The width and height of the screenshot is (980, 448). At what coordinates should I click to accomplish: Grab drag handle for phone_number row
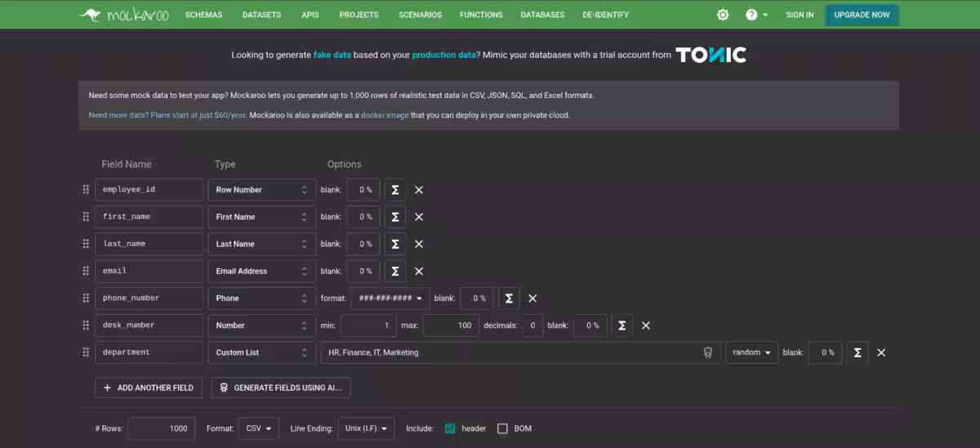(86, 298)
